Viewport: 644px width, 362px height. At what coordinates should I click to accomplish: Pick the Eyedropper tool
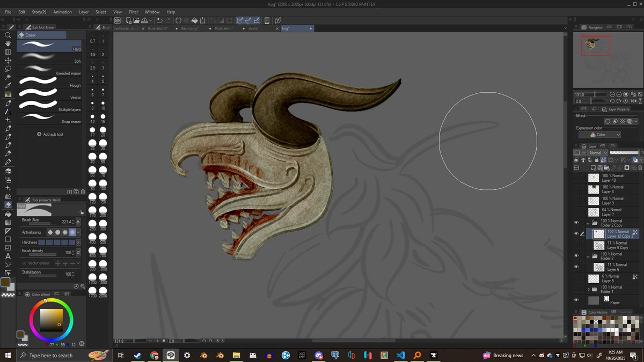click(x=8, y=85)
